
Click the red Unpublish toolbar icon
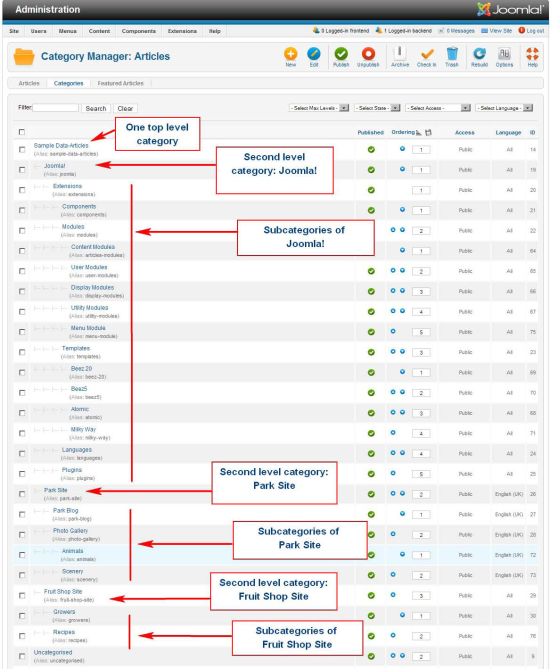point(368,54)
